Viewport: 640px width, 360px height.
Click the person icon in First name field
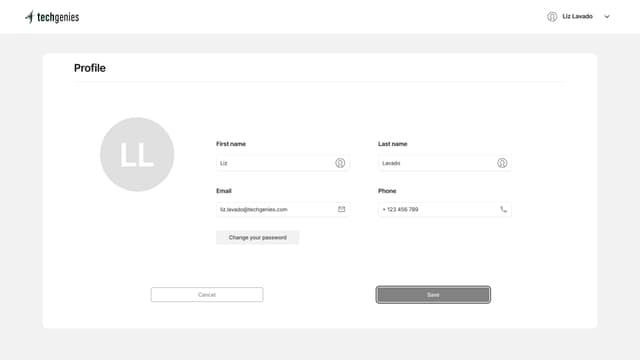pos(340,163)
